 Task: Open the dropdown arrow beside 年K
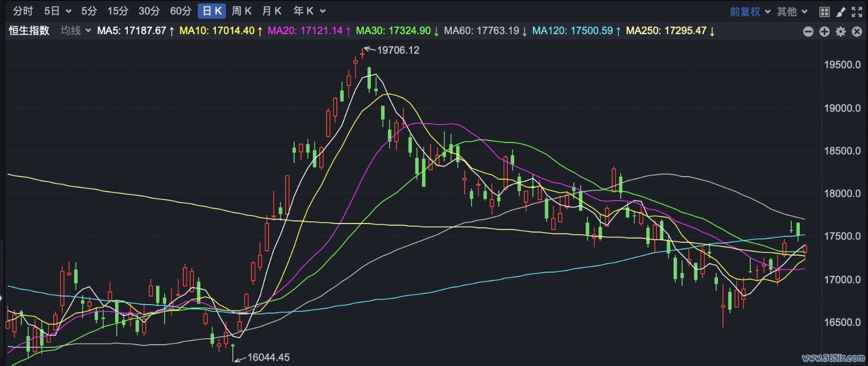322,11
